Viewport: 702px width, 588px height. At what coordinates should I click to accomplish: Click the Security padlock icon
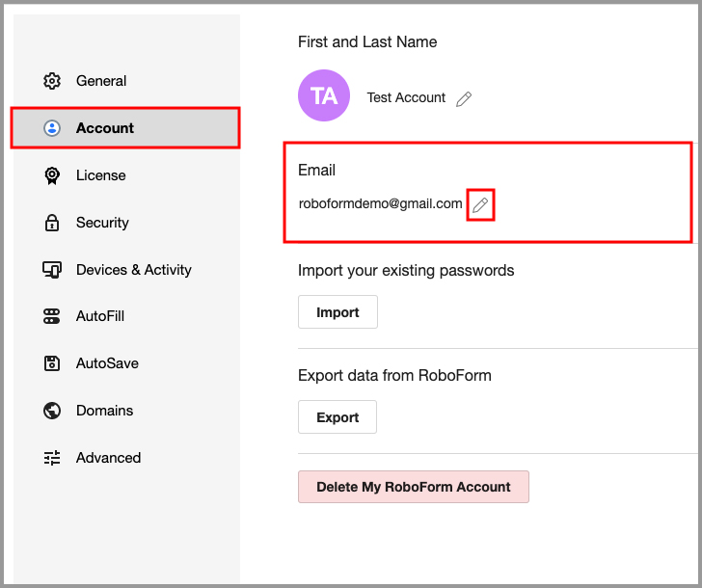click(52, 223)
